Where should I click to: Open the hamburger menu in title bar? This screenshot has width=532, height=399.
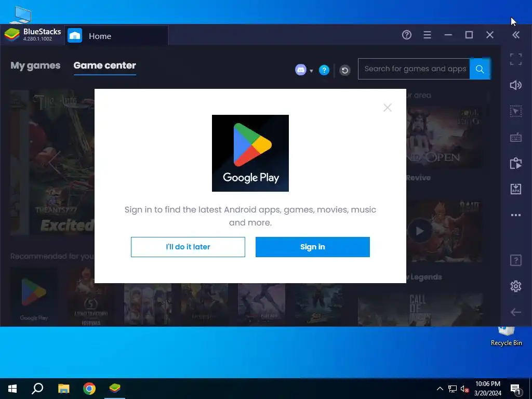427,35
